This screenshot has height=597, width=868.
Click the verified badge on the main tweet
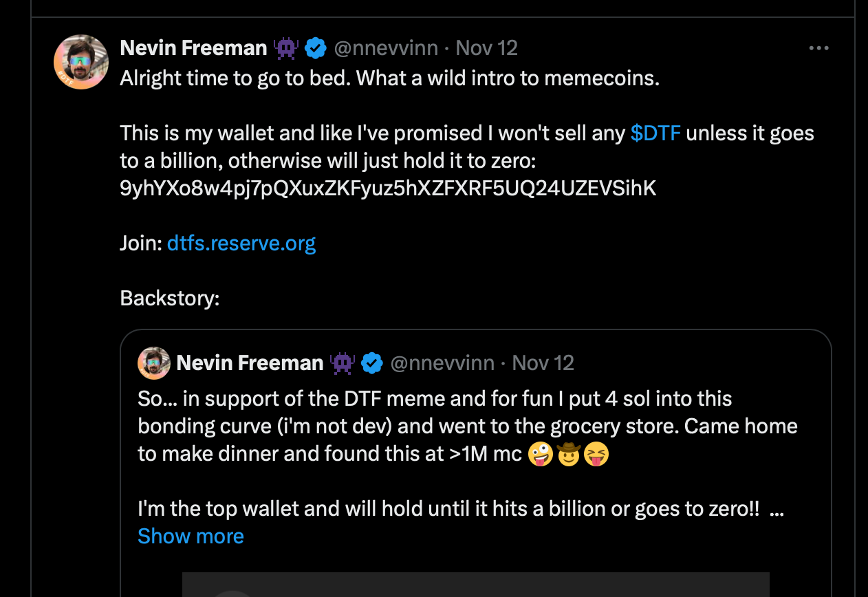[x=316, y=48]
